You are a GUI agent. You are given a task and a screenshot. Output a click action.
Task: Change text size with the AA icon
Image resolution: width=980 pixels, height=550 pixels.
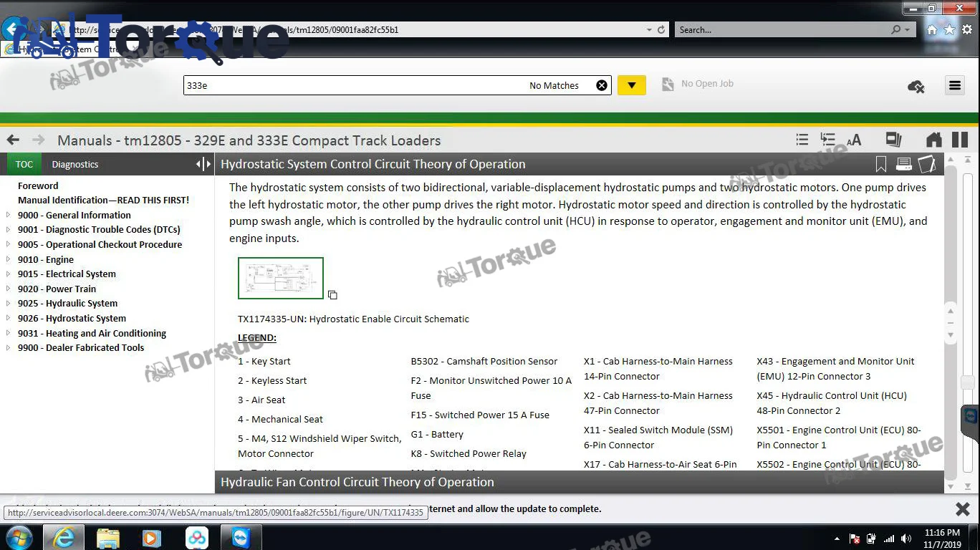[854, 140]
